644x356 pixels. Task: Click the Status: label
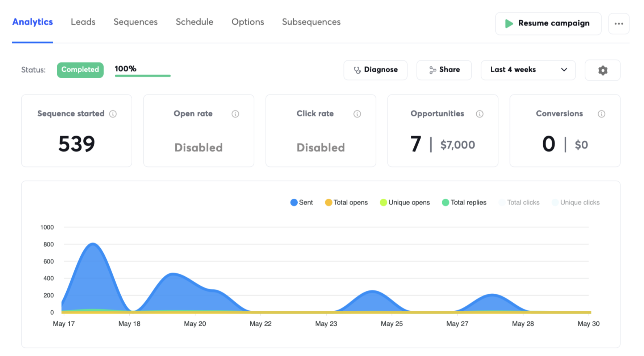[x=33, y=70]
